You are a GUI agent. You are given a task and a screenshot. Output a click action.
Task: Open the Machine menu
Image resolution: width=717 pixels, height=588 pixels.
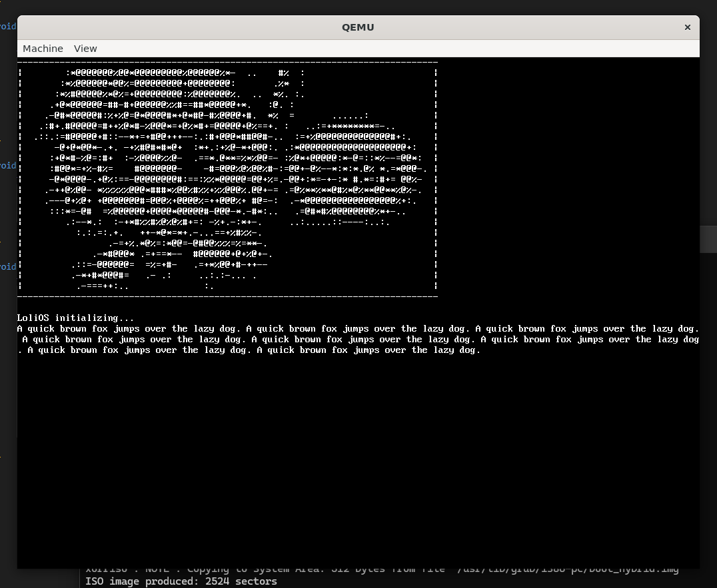click(43, 49)
